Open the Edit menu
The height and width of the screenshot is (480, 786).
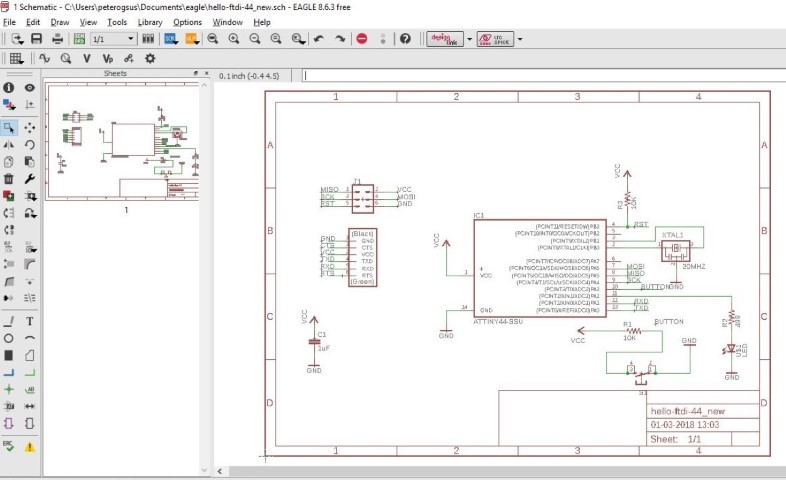click(33, 22)
